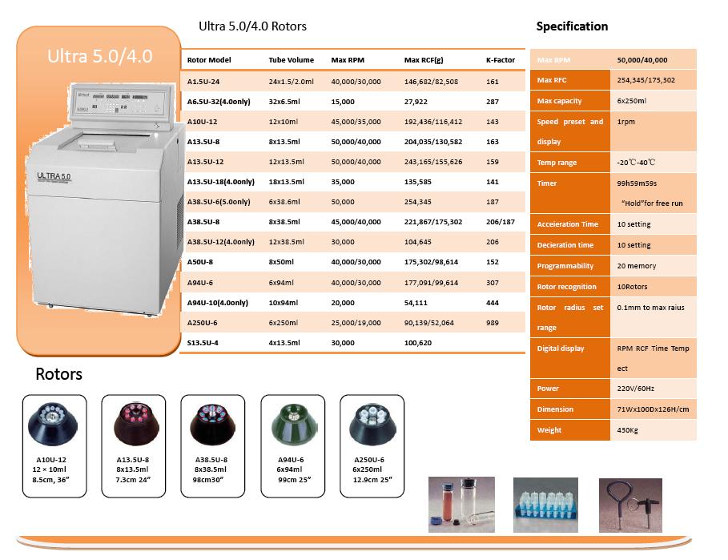This screenshot has height=560, width=728.
Task: Click the Rotor recognition specification label
Action: (x=566, y=287)
